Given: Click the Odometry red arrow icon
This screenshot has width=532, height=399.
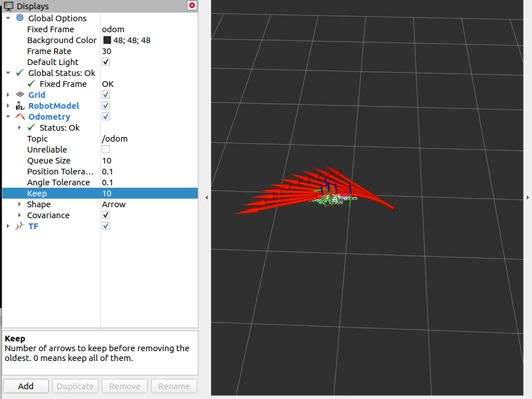Looking at the screenshot, I should click(x=20, y=116).
